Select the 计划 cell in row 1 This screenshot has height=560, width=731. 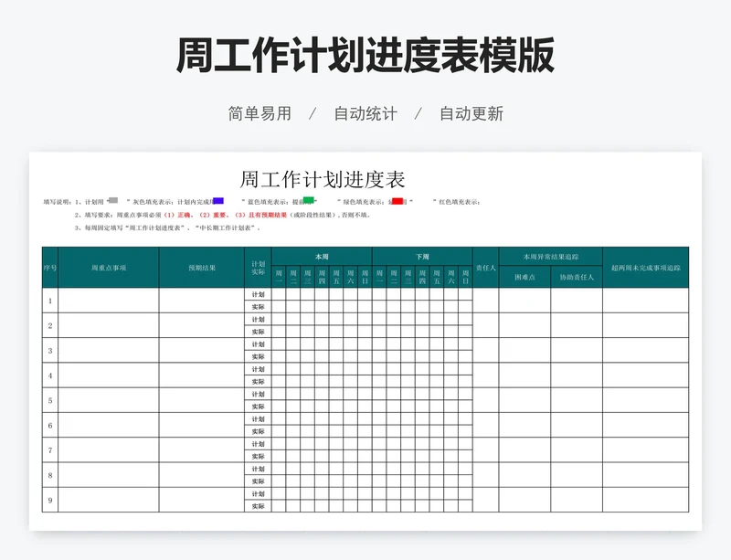click(259, 294)
